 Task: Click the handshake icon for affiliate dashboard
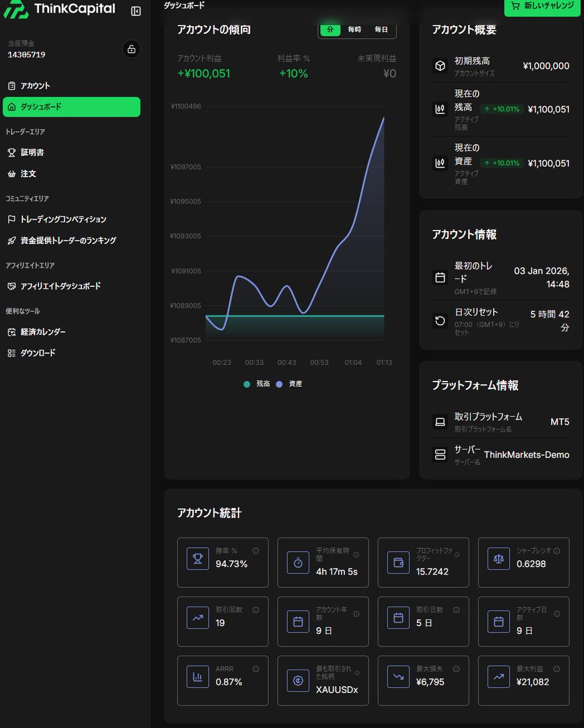coord(12,286)
